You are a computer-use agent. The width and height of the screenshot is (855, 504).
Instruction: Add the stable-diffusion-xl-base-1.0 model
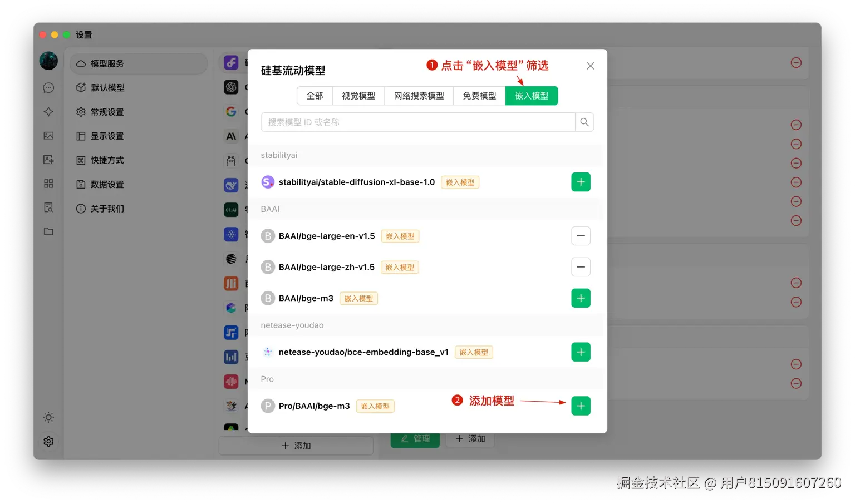(x=581, y=182)
